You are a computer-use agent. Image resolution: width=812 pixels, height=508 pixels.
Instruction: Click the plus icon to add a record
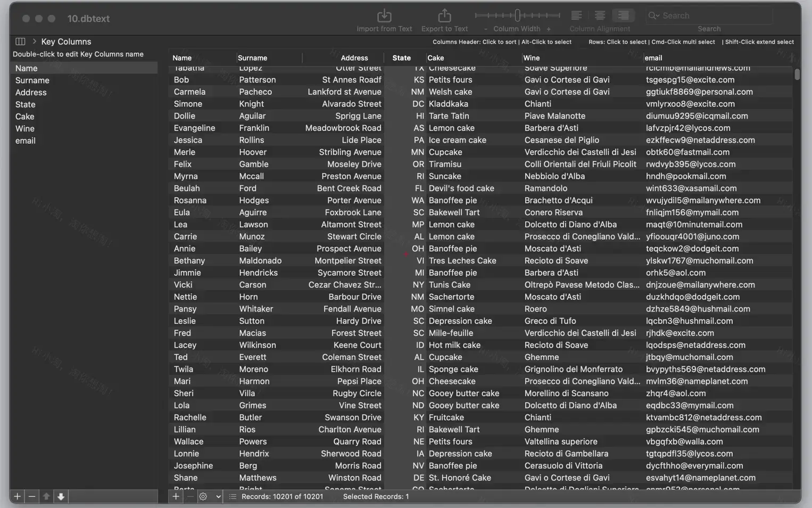tap(176, 496)
